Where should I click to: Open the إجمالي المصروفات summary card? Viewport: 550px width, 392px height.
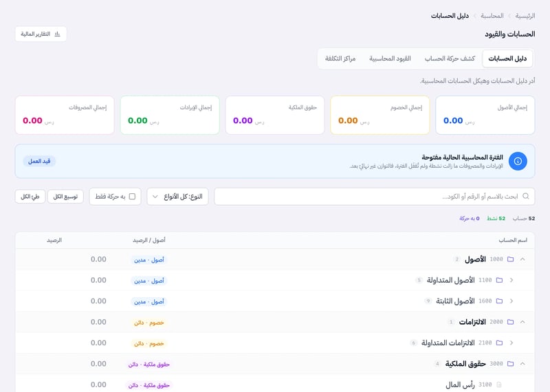(x=65, y=115)
